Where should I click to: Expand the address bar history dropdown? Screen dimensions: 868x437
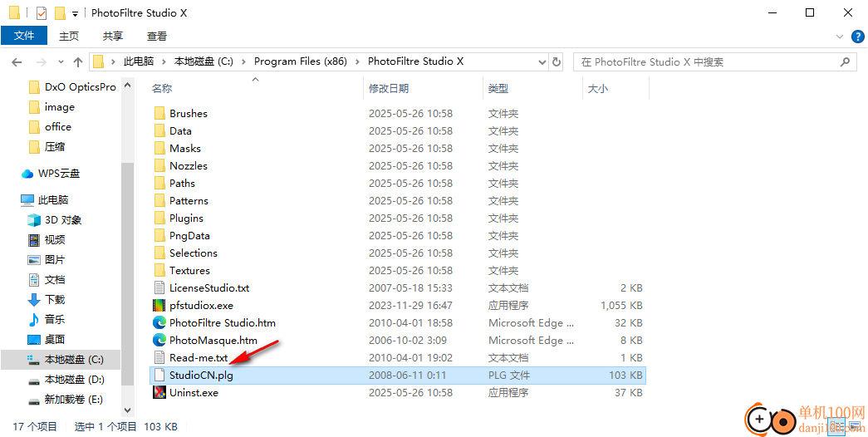coord(542,62)
